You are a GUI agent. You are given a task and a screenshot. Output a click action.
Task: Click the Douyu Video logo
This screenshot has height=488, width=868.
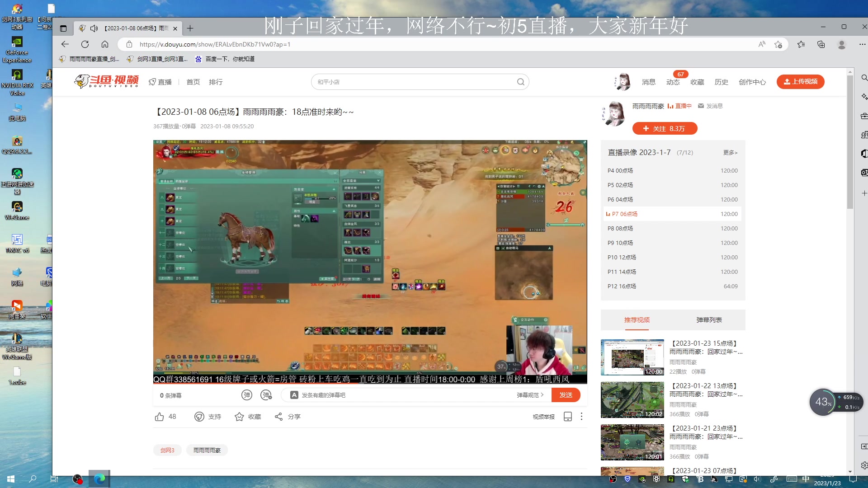tap(107, 81)
